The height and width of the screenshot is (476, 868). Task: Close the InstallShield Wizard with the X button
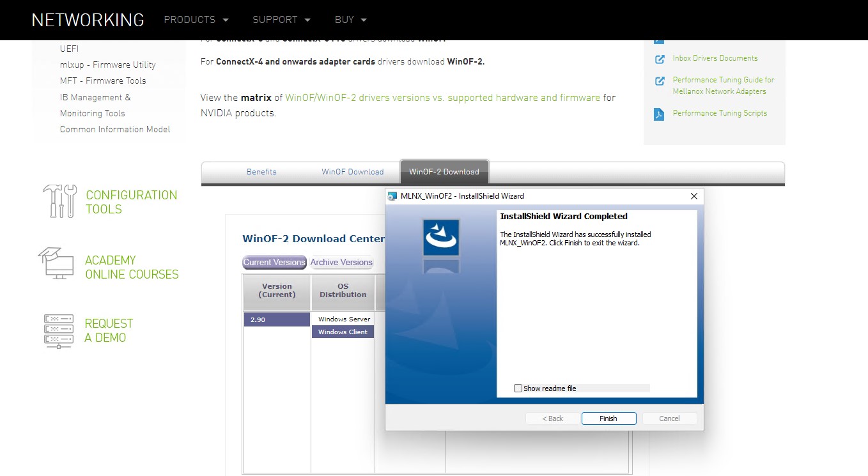coord(694,196)
